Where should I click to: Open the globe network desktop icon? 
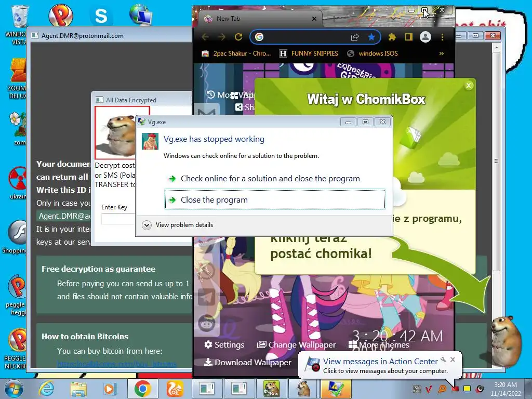(141, 15)
